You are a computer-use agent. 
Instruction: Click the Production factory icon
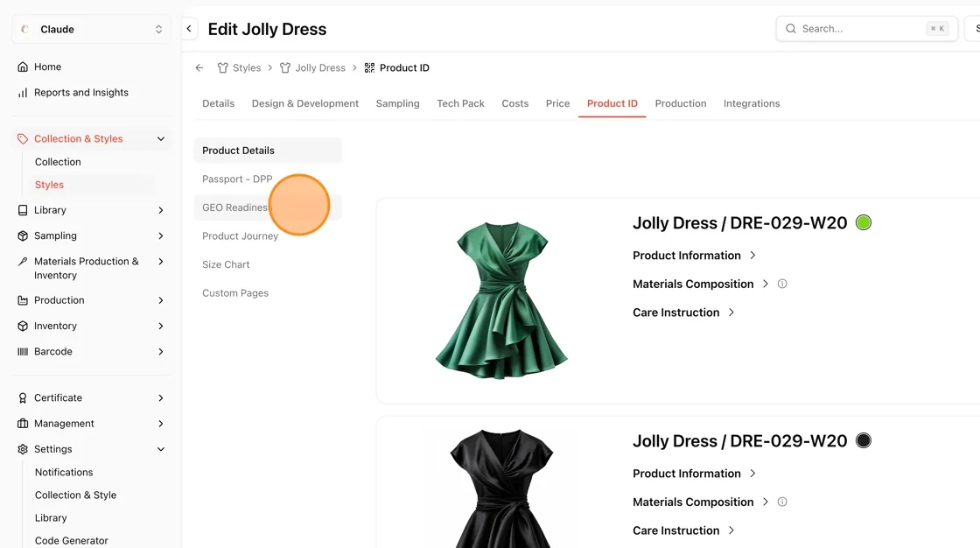23,300
